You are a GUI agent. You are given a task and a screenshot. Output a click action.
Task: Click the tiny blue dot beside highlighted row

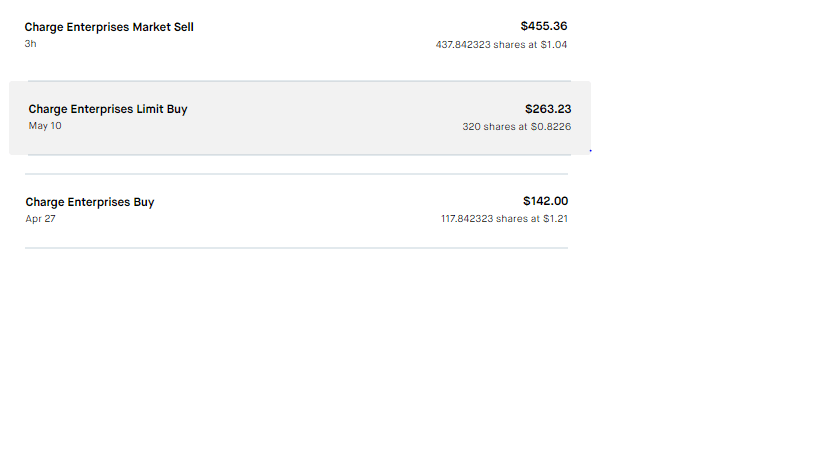tap(590, 151)
